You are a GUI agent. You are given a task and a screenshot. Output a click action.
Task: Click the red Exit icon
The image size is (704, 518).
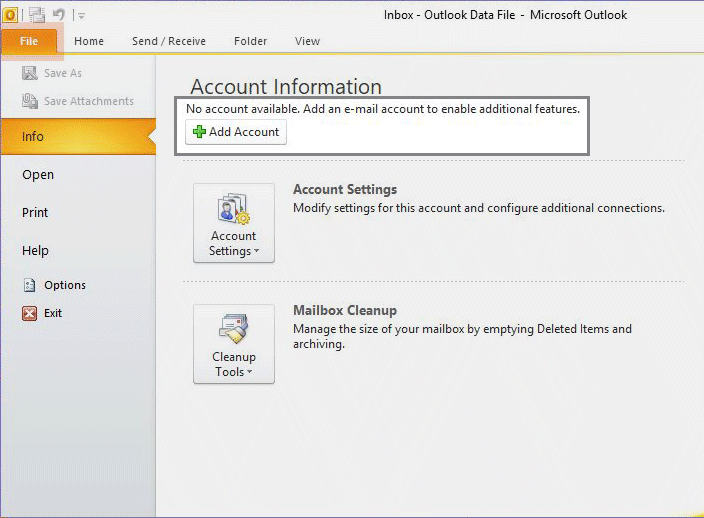point(30,313)
